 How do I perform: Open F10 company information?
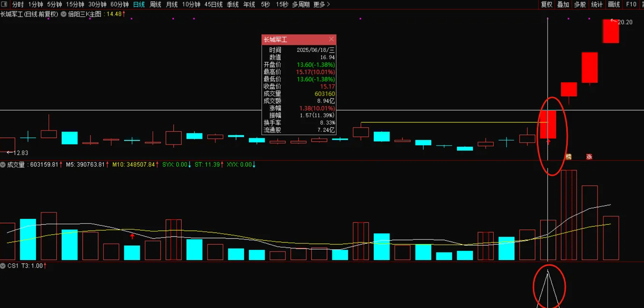(x=631, y=4)
